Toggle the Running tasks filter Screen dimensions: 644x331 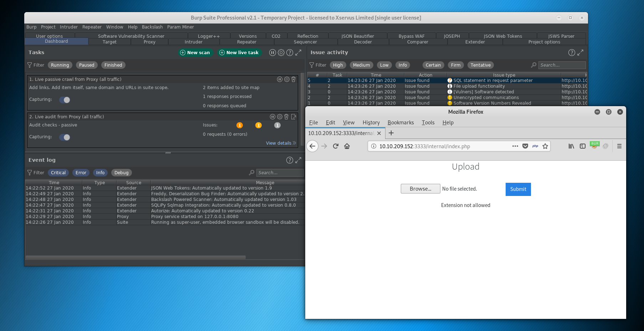(x=60, y=65)
